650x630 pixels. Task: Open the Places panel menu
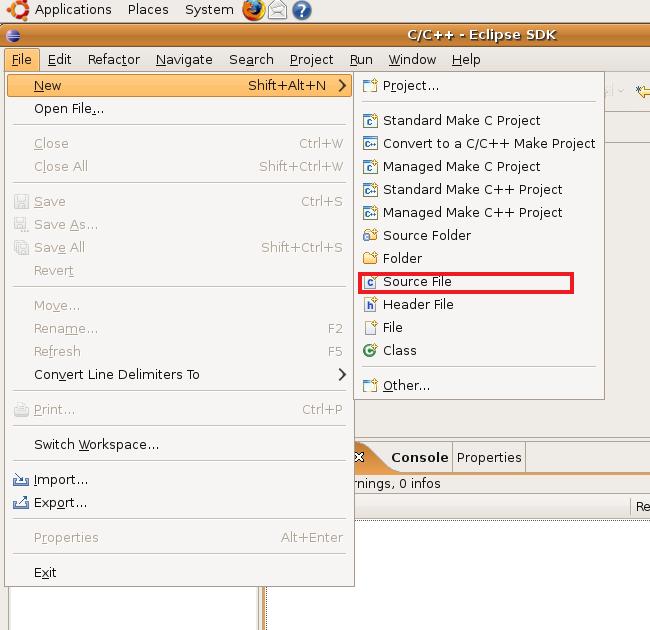pos(148,10)
